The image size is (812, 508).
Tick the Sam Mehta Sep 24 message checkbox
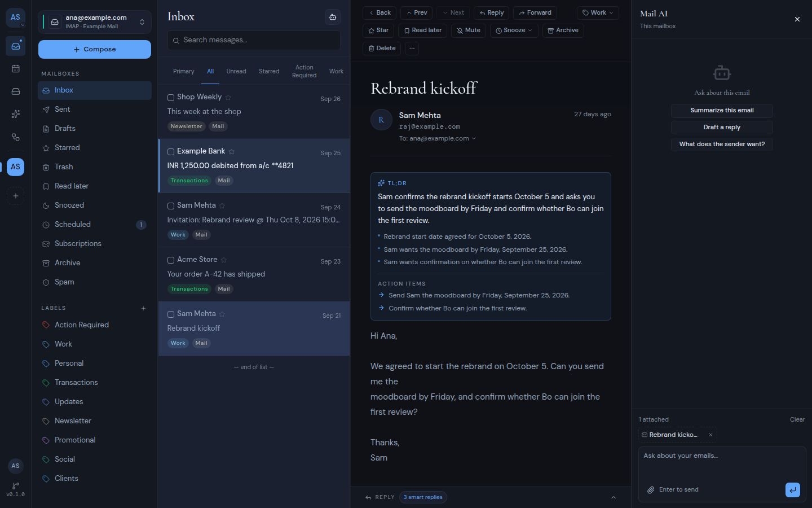coord(171,206)
